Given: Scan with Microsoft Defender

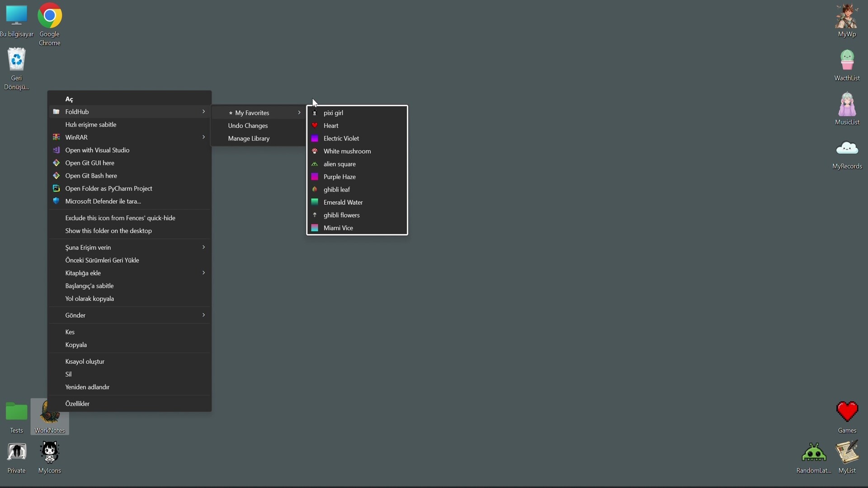Looking at the screenshot, I should coord(103,201).
